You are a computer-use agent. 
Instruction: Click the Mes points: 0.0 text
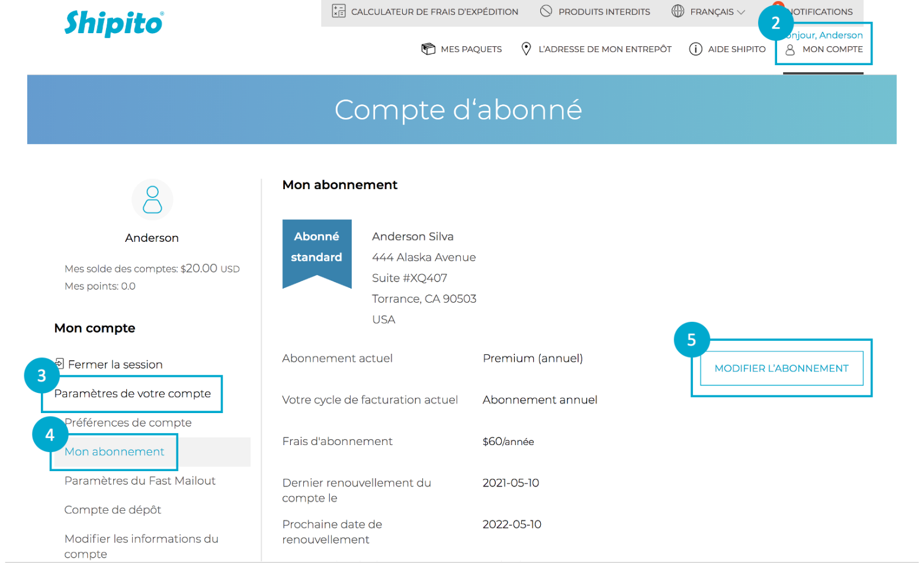point(100,286)
